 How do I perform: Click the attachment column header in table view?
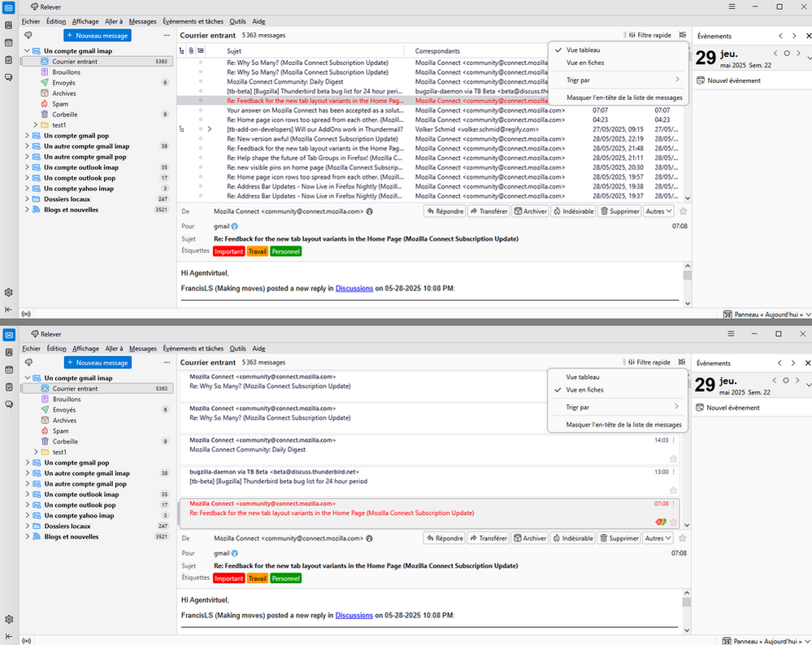tap(190, 50)
